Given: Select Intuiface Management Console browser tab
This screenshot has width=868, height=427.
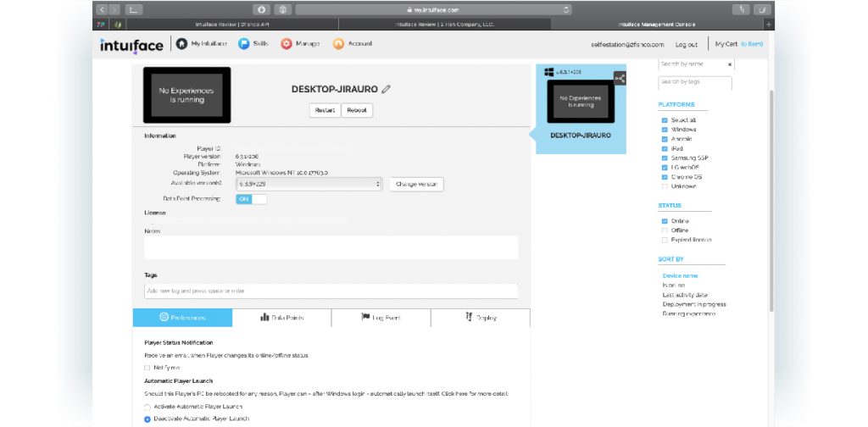Looking at the screenshot, I should pos(657,25).
